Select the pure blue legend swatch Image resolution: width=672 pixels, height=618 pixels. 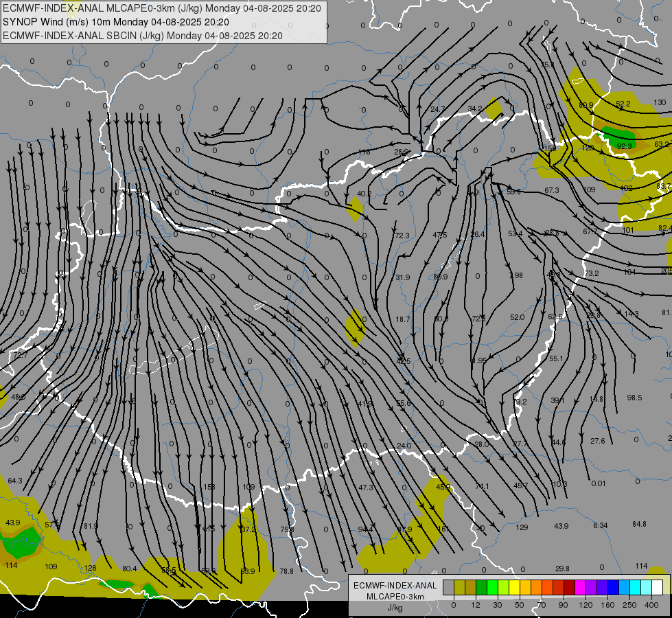[x=614, y=587]
